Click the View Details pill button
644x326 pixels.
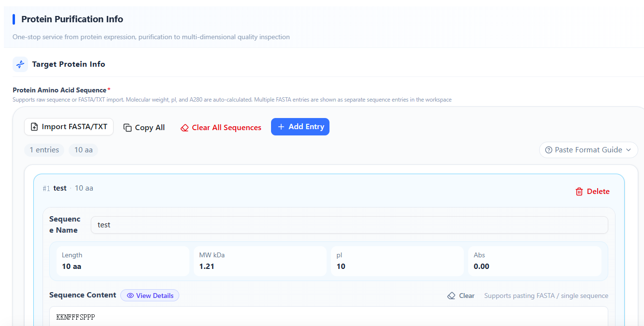[150, 296]
